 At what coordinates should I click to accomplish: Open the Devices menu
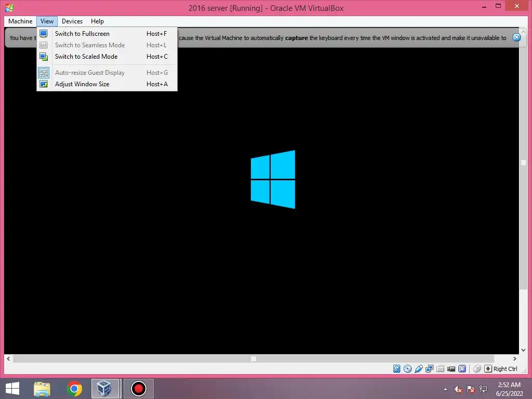pyautogui.click(x=72, y=21)
